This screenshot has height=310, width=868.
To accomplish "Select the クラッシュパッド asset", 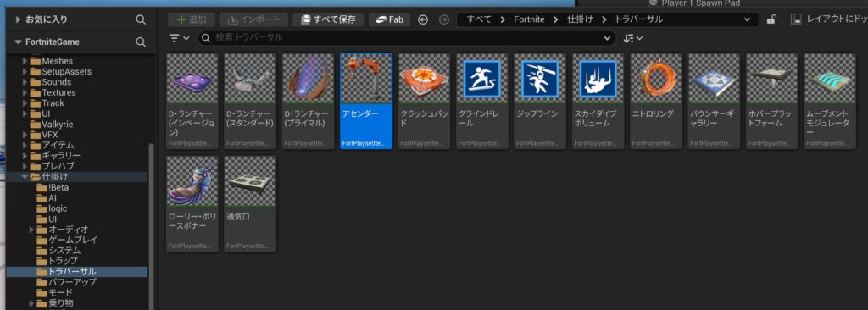I will click(424, 101).
